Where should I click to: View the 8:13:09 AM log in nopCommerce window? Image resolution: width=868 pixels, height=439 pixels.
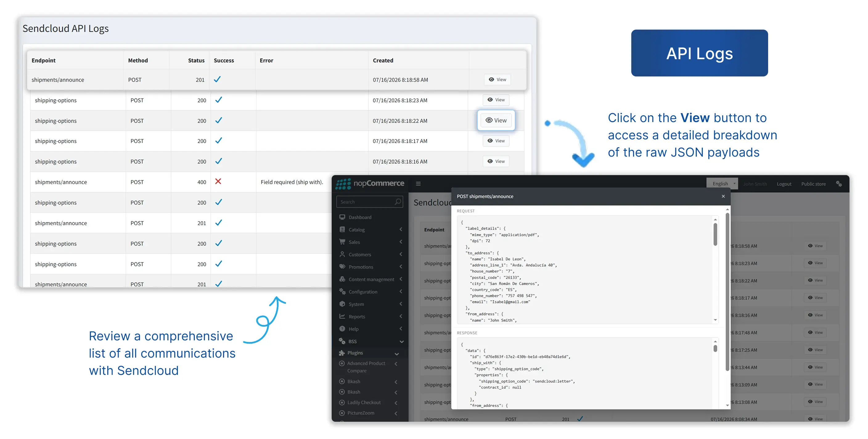[x=815, y=384]
